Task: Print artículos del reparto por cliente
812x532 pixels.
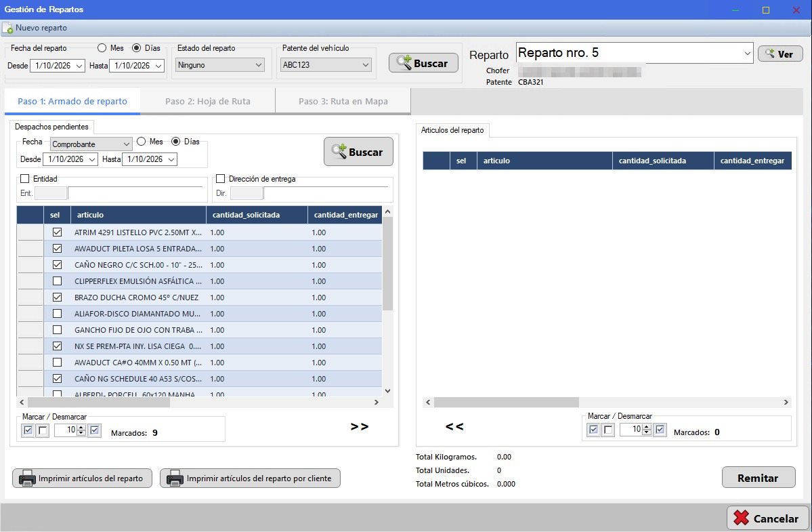Action: [250, 478]
